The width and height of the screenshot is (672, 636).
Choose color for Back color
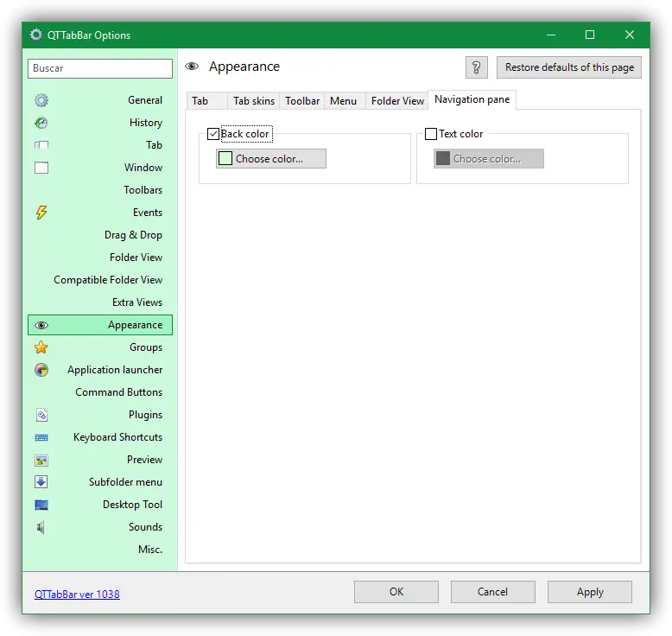[271, 159]
